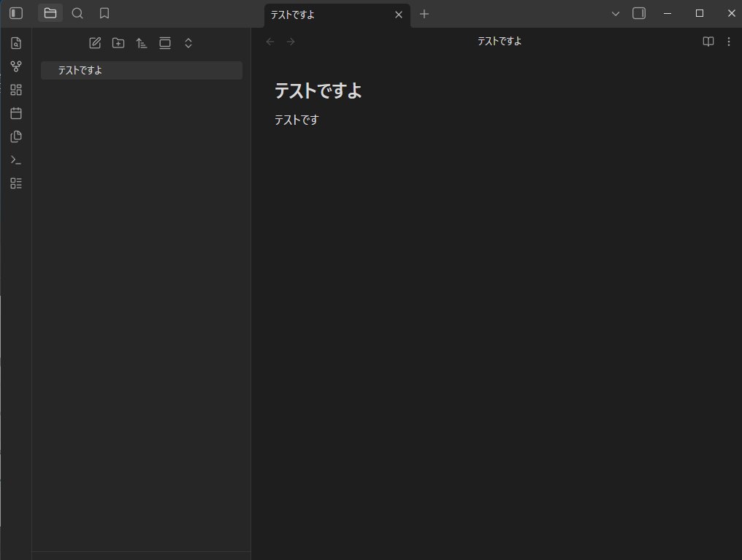Minimize the application window
The image size is (742, 560).
tap(668, 13)
